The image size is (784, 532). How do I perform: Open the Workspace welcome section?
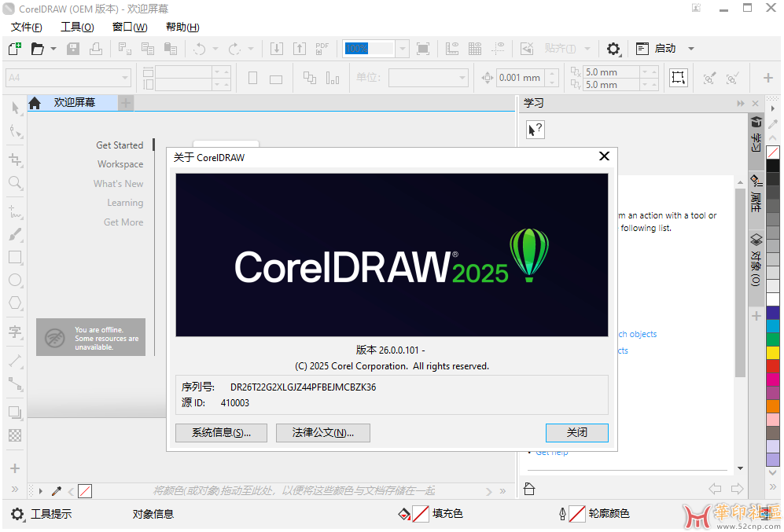120,164
